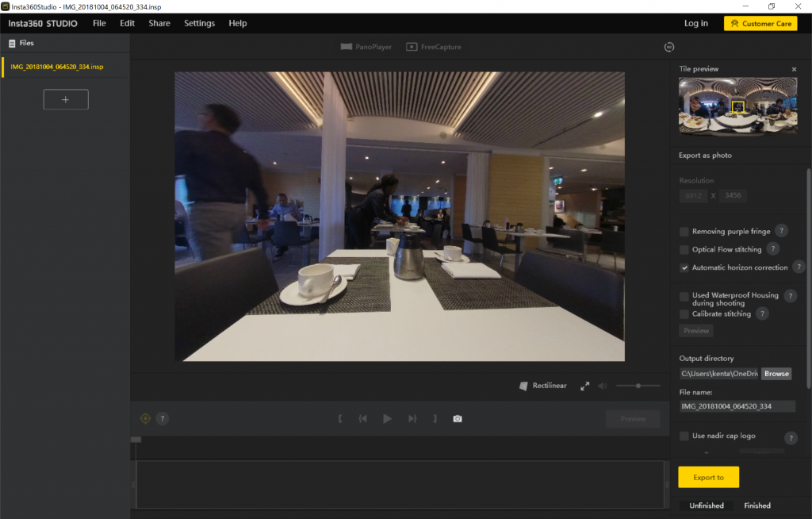This screenshot has width=812, height=519.
Task: Disable Automatic horizon correction
Action: [684, 267]
